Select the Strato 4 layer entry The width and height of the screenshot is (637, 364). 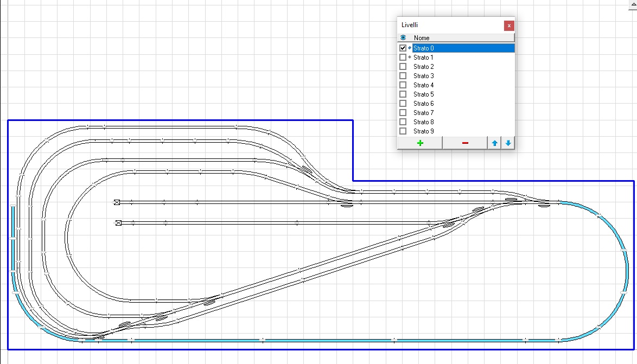[x=423, y=85]
